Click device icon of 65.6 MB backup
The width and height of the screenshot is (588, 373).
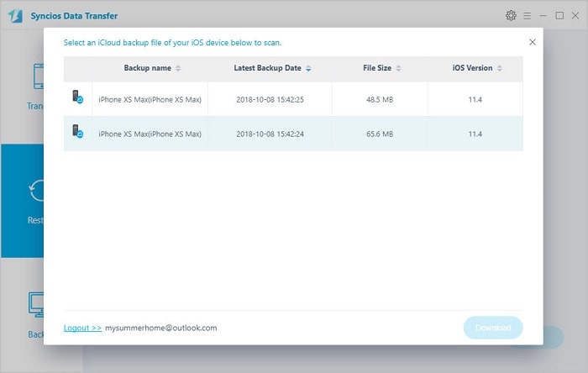click(x=77, y=131)
